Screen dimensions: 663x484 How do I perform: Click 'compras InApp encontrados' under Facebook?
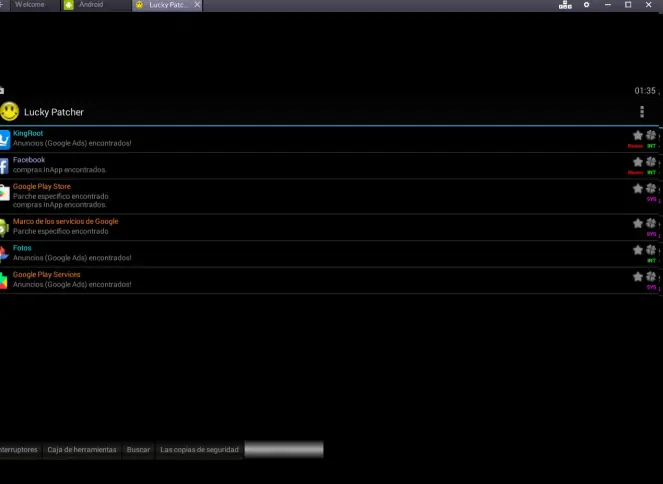[x=59, y=170]
